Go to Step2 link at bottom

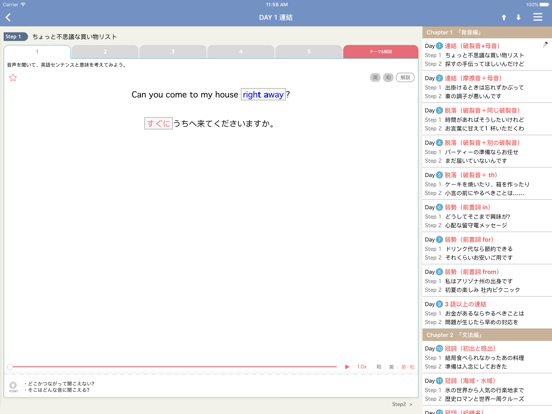(x=402, y=404)
